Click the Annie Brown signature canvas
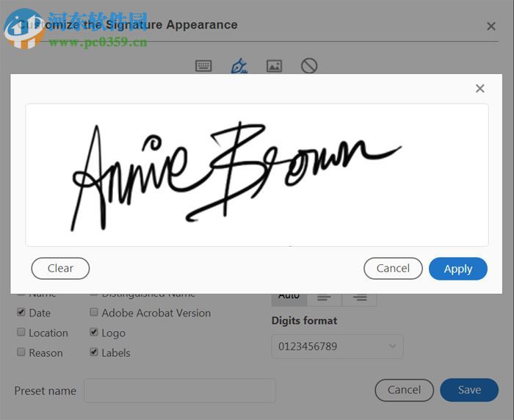 click(257, 175)
